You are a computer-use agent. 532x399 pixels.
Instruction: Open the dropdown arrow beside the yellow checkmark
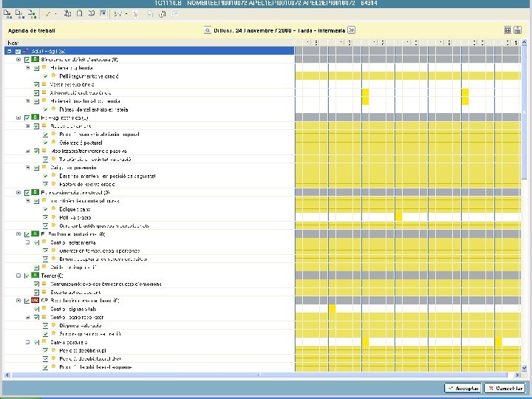(x=55, y=14)
